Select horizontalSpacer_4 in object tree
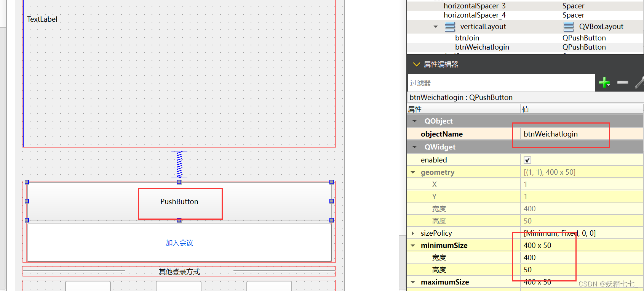Viewport: 644px width, 291px height. point(475,15)
